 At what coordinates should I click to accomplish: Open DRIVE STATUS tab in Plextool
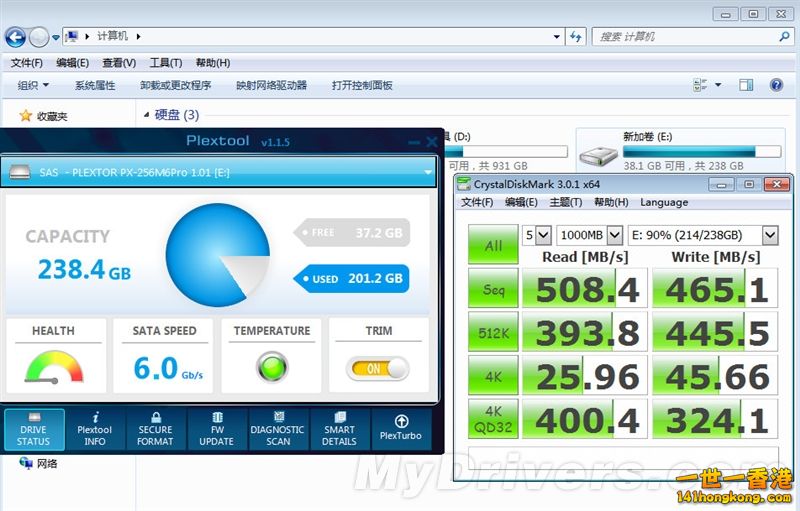coord(34,429)
